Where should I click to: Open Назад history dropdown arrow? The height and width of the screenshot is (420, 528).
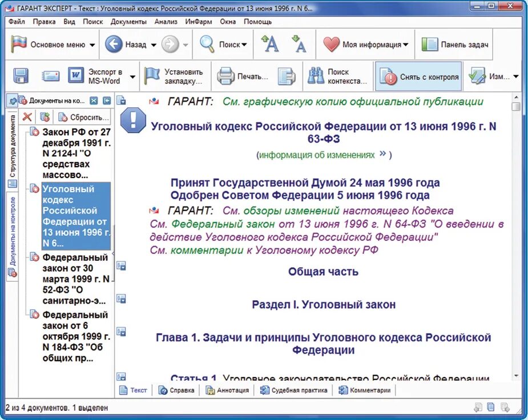click(x=154, y=45)
